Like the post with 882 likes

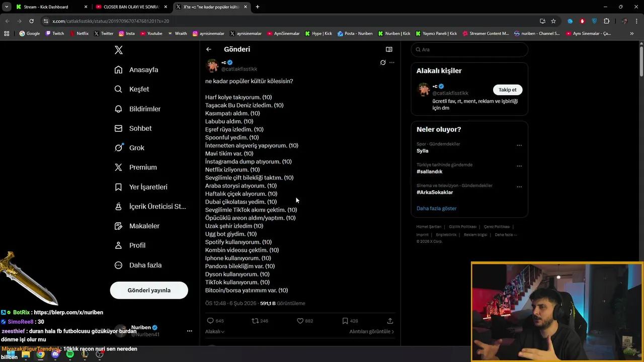point(300,321)
